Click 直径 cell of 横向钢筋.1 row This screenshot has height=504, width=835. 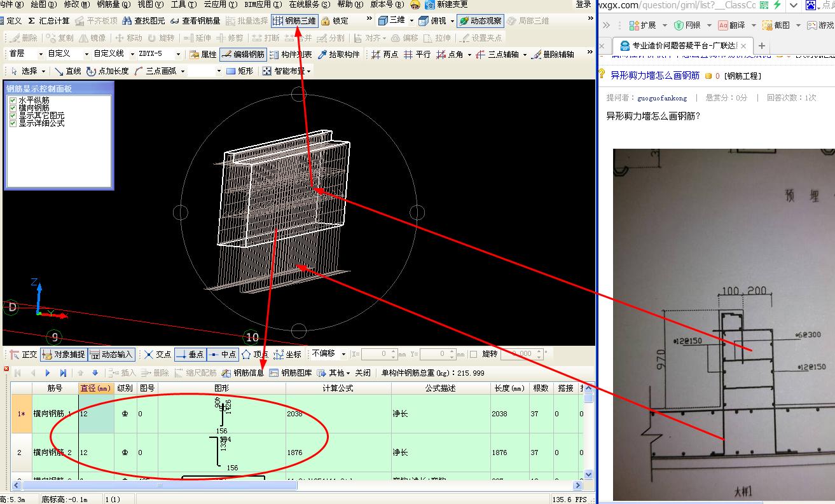(97, 414)
